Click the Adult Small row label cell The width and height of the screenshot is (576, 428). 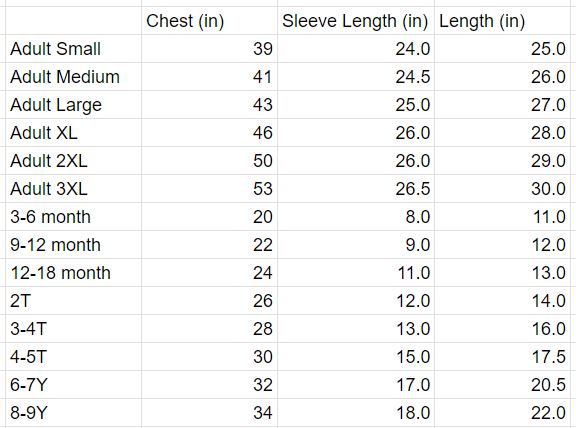(x=73, y=49)
